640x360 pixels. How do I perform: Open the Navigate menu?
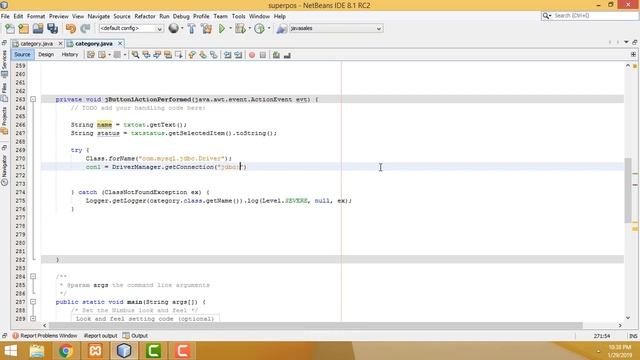tap(99, 16)
